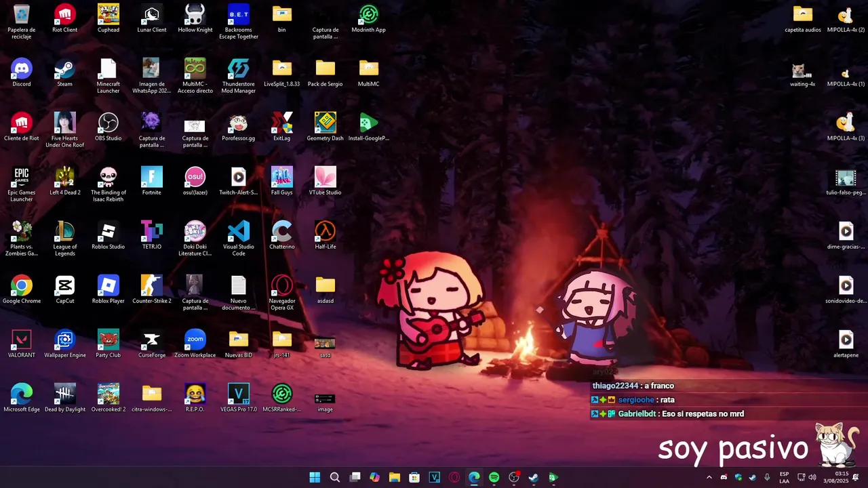Viewport: 868px width, 488px height.
Task: Launch Cuphead from the desktop
Action: tap(108, 18)
